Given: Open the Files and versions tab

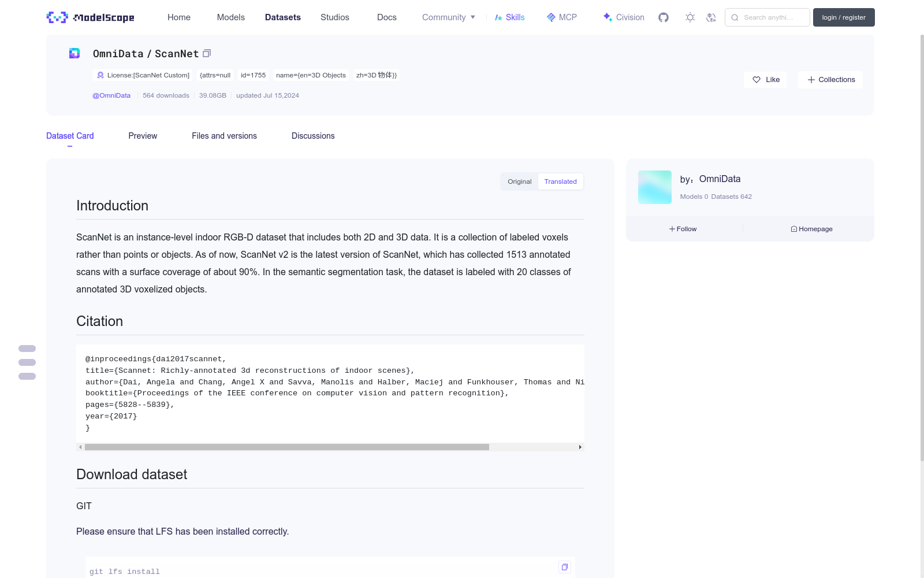Looking at the screenshot, I should (x=224, y=136).
